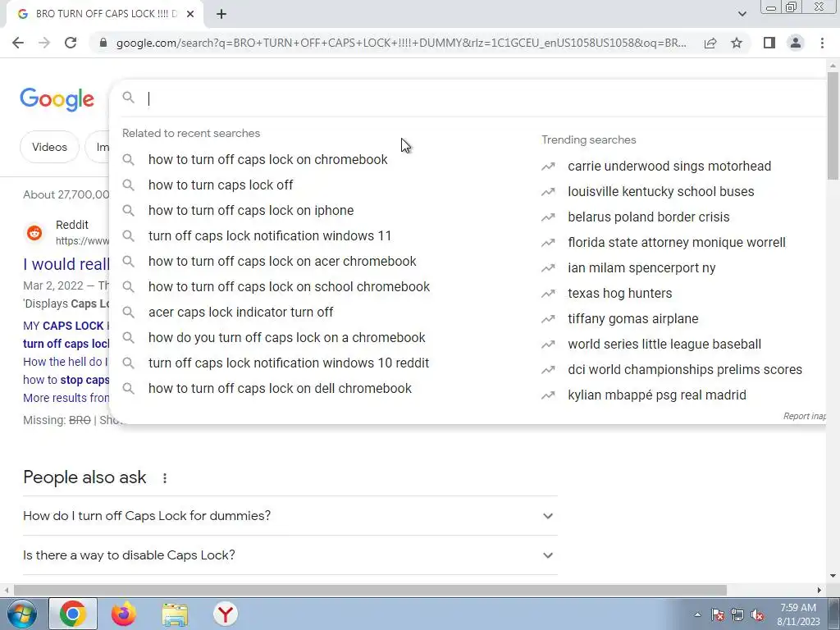840x630 pixels.
Task: Click the Chrome back arrow
Action: 18,43
